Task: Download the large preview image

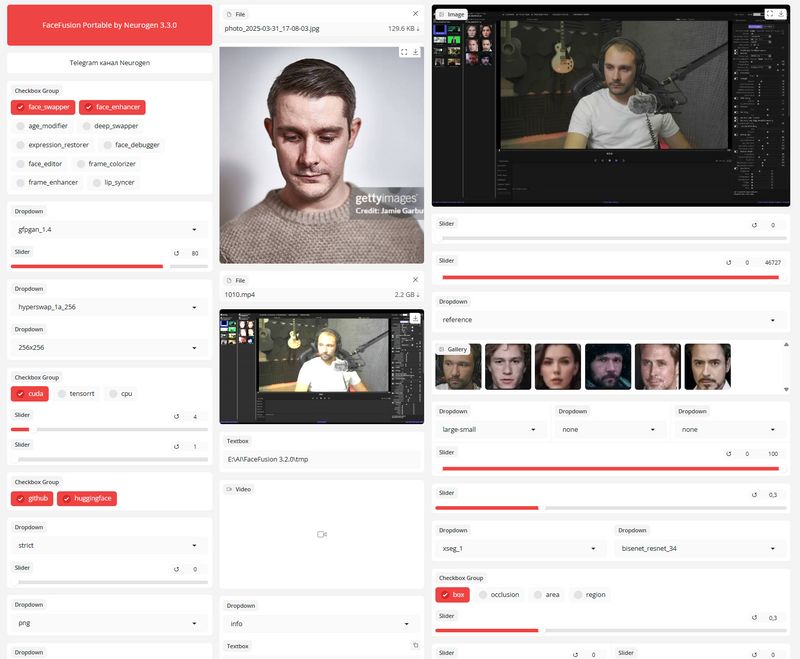Action: click(x=781, y=15)
